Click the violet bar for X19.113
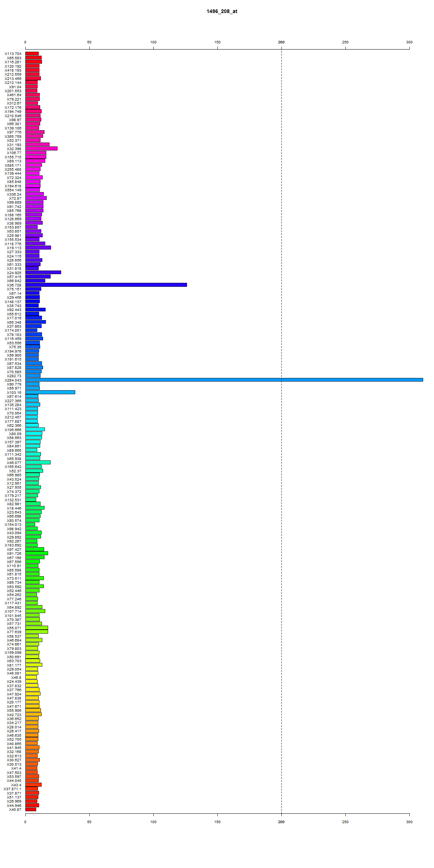 [38, 248]
